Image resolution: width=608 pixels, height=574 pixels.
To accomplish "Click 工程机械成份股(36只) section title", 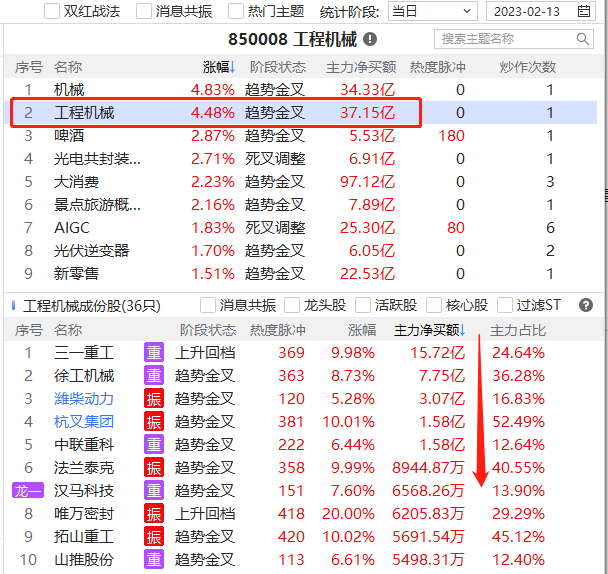I will pyautogui.click(x=92, y=306).
